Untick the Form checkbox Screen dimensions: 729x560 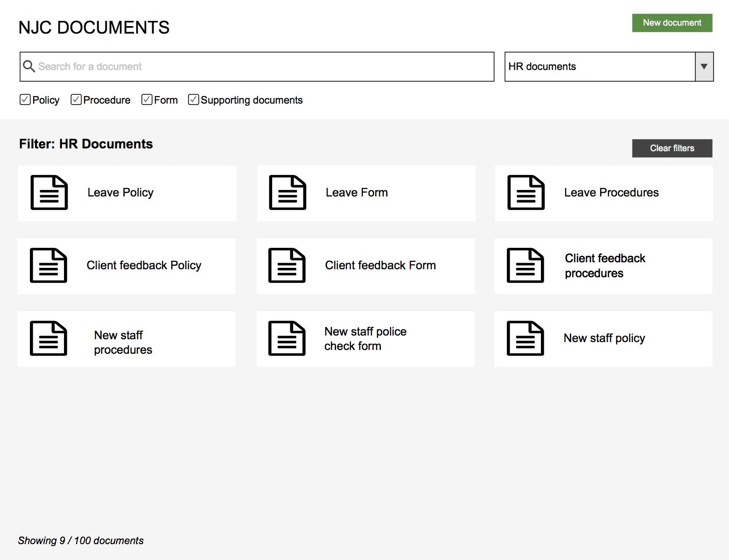147,99
